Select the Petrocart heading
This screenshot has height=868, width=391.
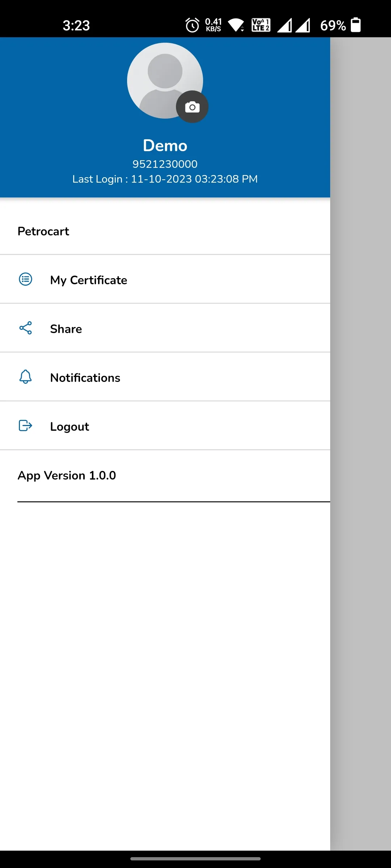[x=43, y=231]
